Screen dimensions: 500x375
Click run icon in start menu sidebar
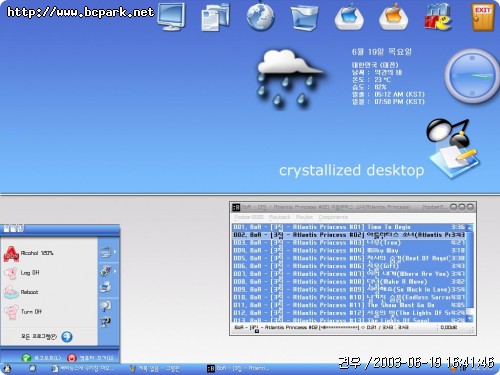coord(106,322)
